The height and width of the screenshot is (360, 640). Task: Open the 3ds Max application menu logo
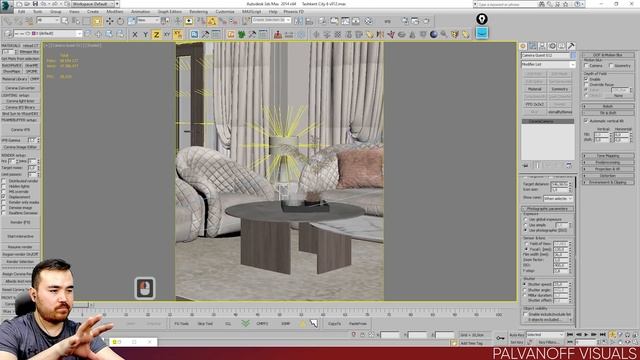[6, 7]
